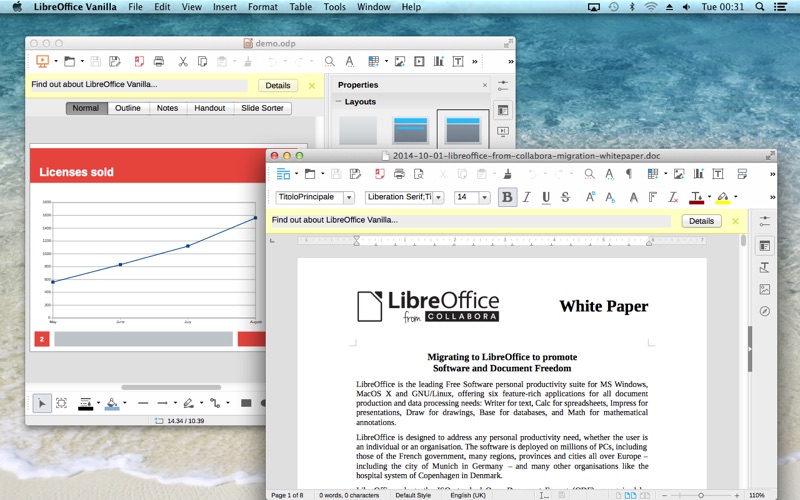Open the Format menu
800x500 pixels.
click(263, 7)
